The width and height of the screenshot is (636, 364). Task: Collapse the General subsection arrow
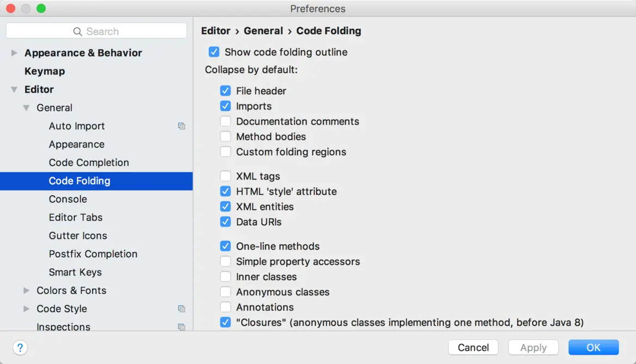26,108
